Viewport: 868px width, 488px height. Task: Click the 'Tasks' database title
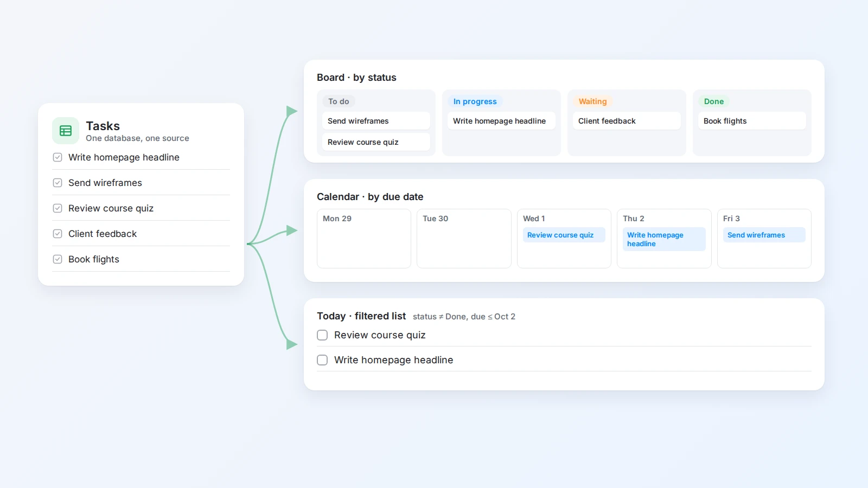tap(103, 126)
